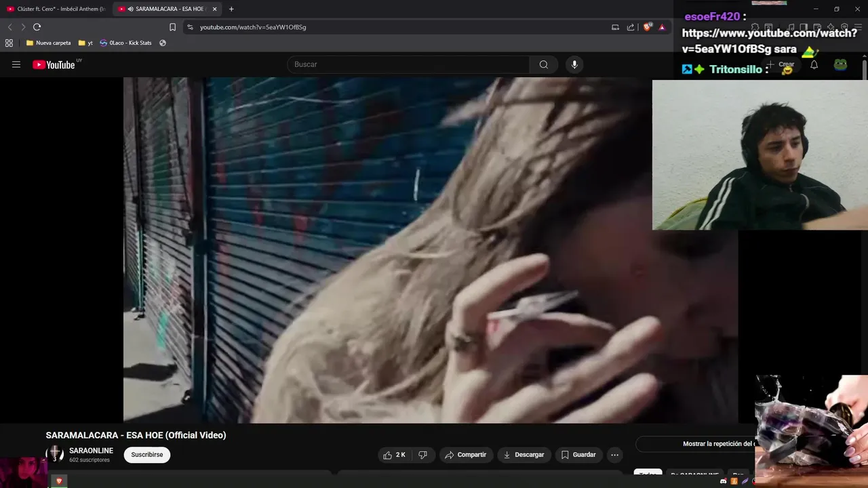Switch to the Clúster ft. Cero browser tab
Screen dimensions: 868x488
56,9
